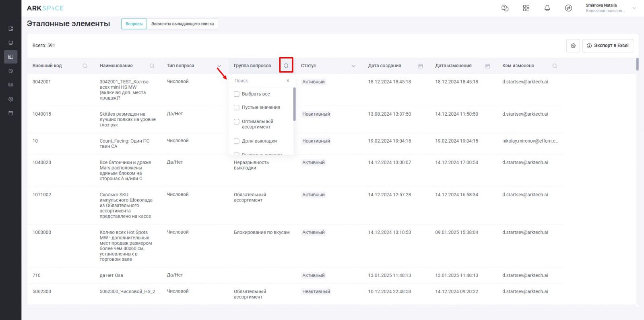
Task: Click search icon in Группа вопросов column
Action: pyautogui.click(x=286, y=66)
